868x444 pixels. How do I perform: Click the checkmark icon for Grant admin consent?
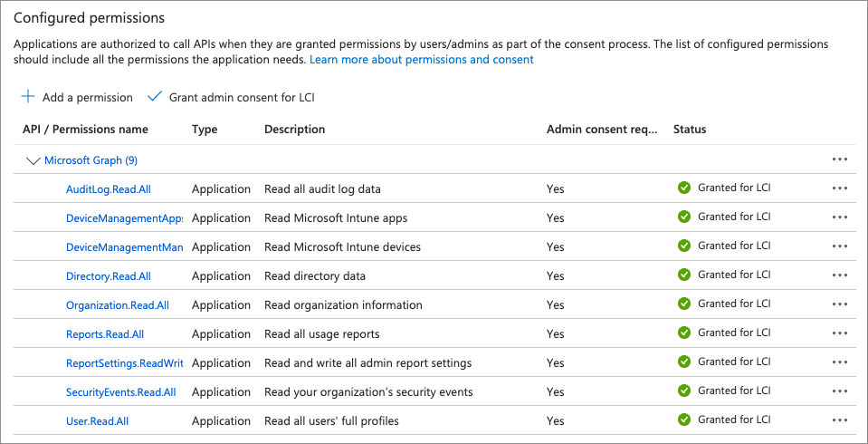(x=155, y=96)
